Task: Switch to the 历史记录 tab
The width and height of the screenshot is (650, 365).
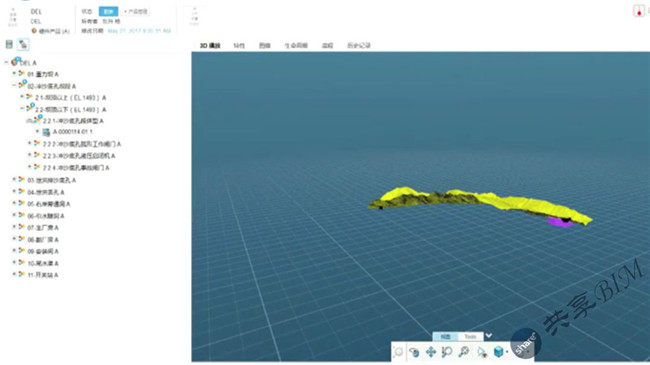Action: [x=359, y=46]
